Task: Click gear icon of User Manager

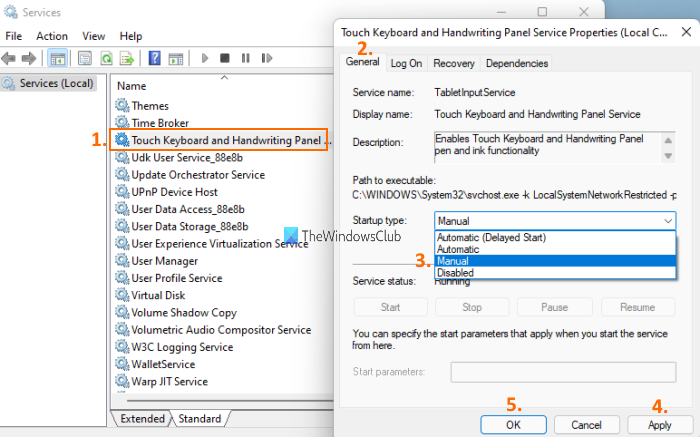Action: pos(122,261)
